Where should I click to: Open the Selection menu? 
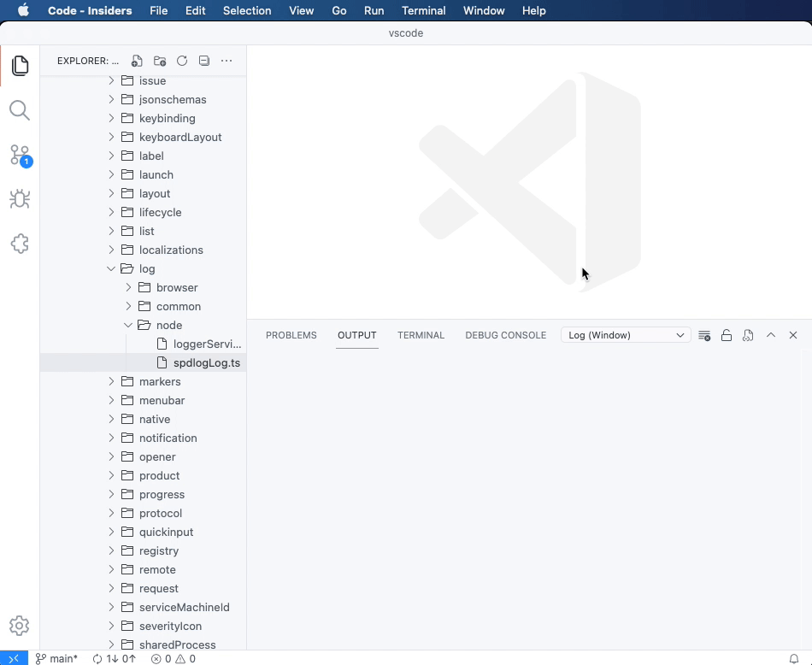[x=247, y=10]
